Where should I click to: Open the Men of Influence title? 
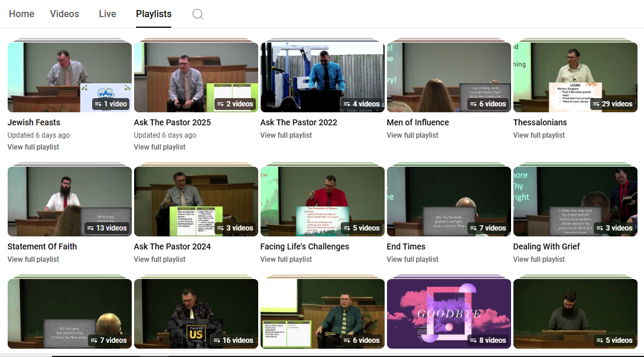pyautogui.click(x=418, y=122)
